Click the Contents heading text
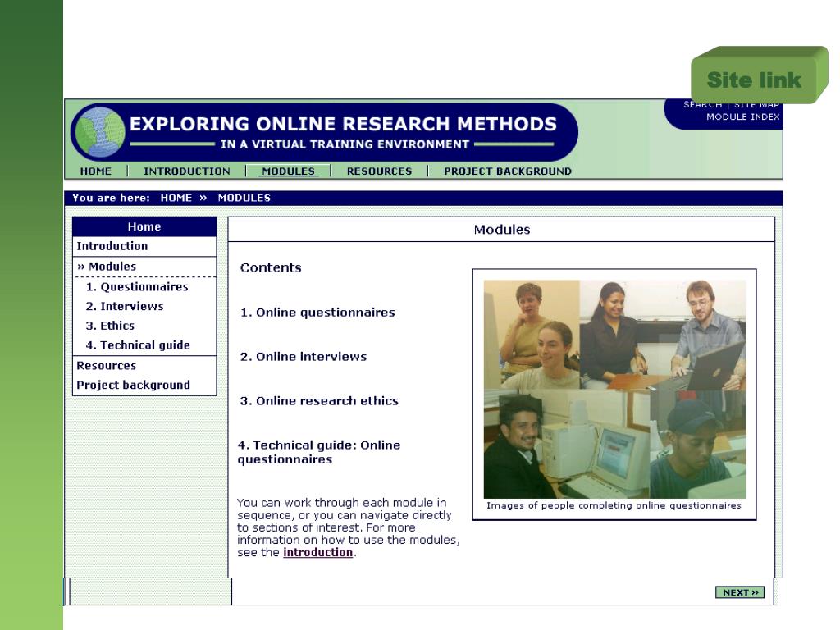The height and width of the screenshot is (630, 840). 271,268
